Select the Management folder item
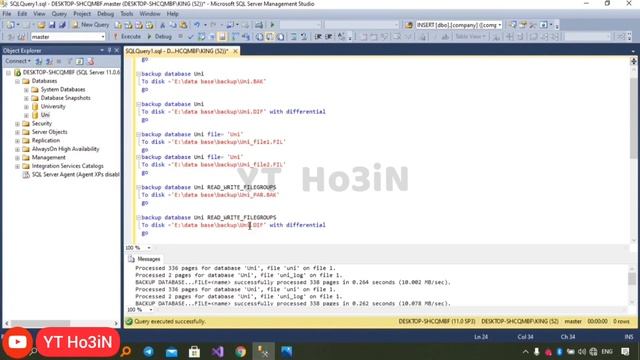This screenshot has height=360, width=640. 48,158
